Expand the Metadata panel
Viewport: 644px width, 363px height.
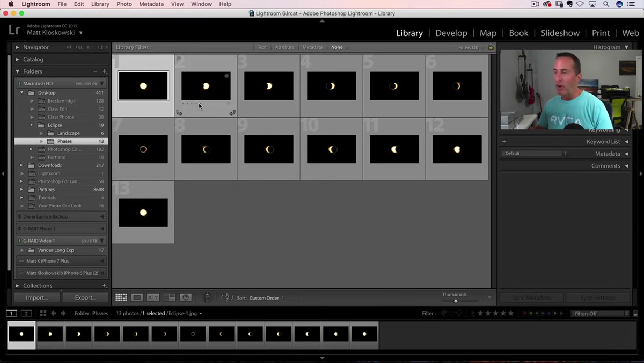pos(626,154)
